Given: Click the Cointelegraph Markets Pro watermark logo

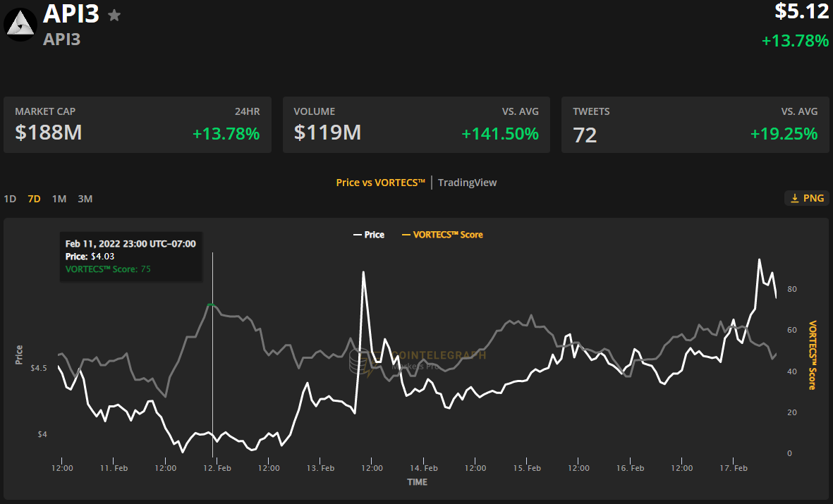Looking at the screenshot, I should point(361,361).
